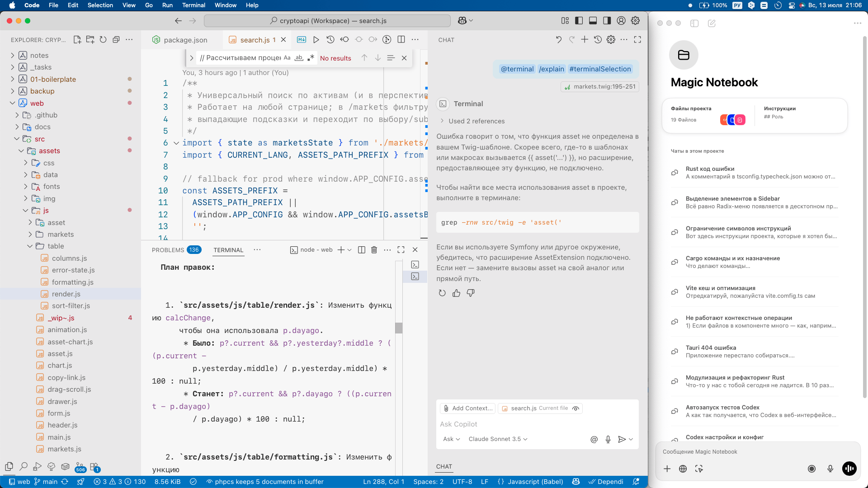Expand Used 2 references in chat
The image size is (868, 488).
(472, 121)
